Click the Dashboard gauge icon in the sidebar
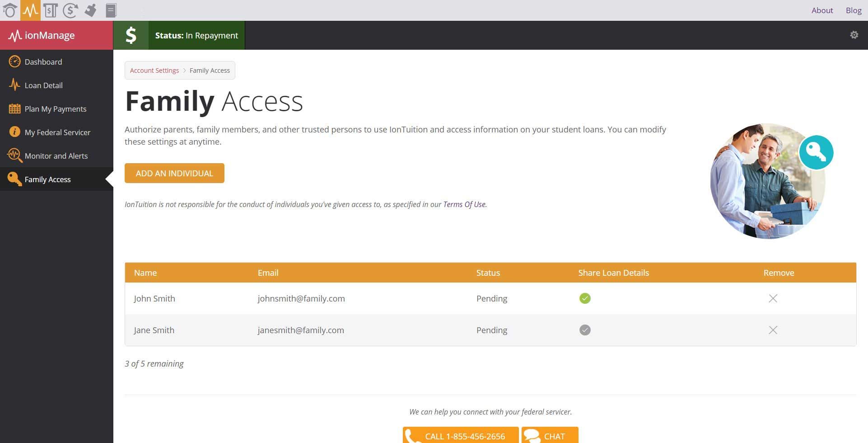 tap(14, 61)
